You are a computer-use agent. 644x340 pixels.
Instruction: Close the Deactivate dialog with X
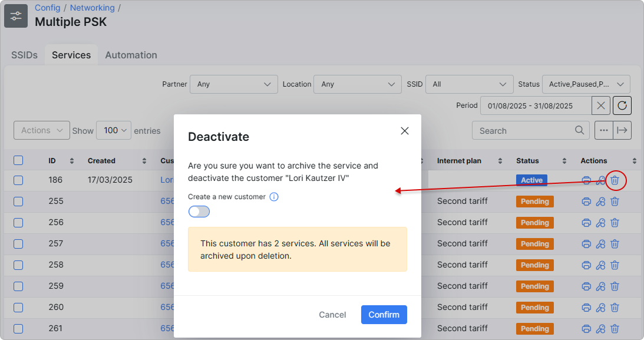pyautogui.click(x=405, y=131)
